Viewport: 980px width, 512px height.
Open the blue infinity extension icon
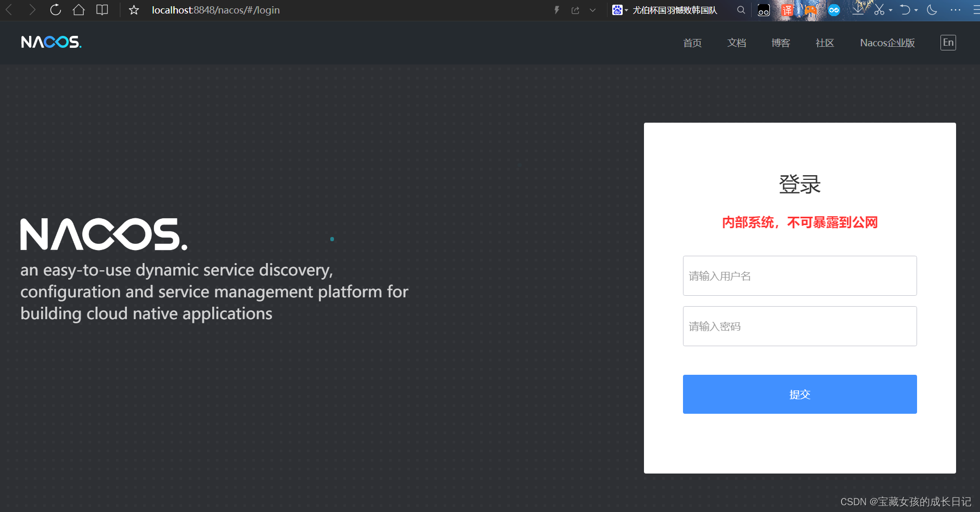click(x=834, y=10)
